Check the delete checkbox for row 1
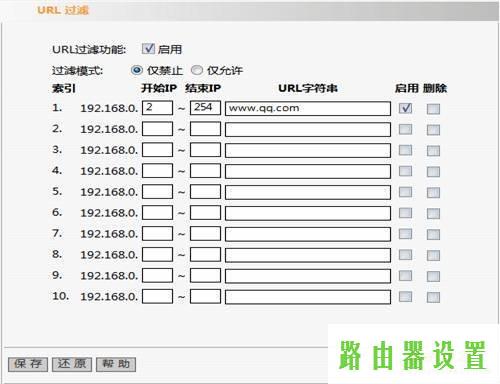Image resolution: width=500 pixels, height=384 pixels. tap(433, 109)
